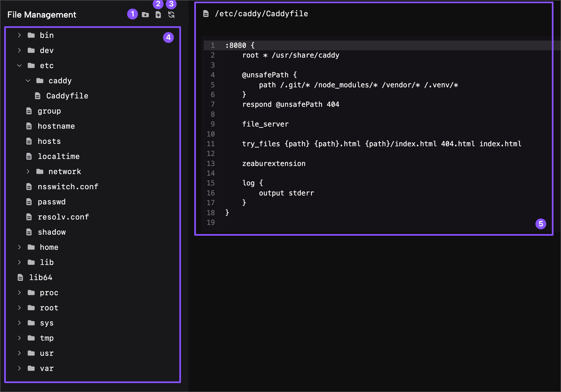Open the resolv.conf file

point(63,217)
